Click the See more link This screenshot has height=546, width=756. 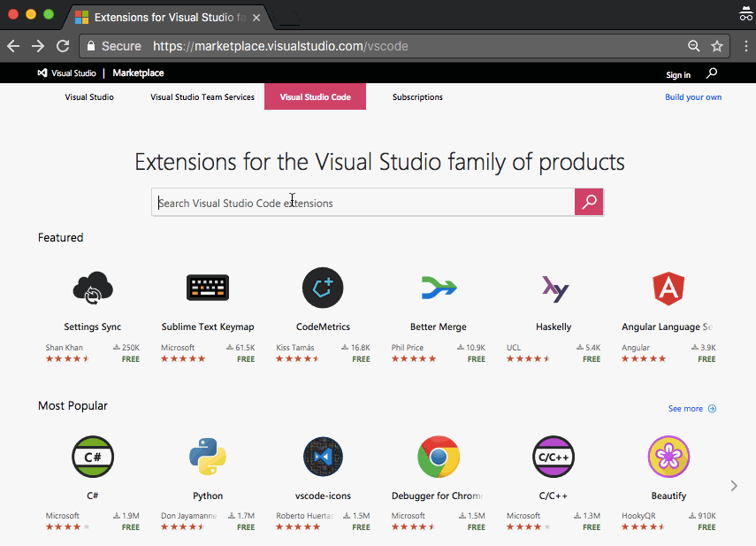(685, 409)
